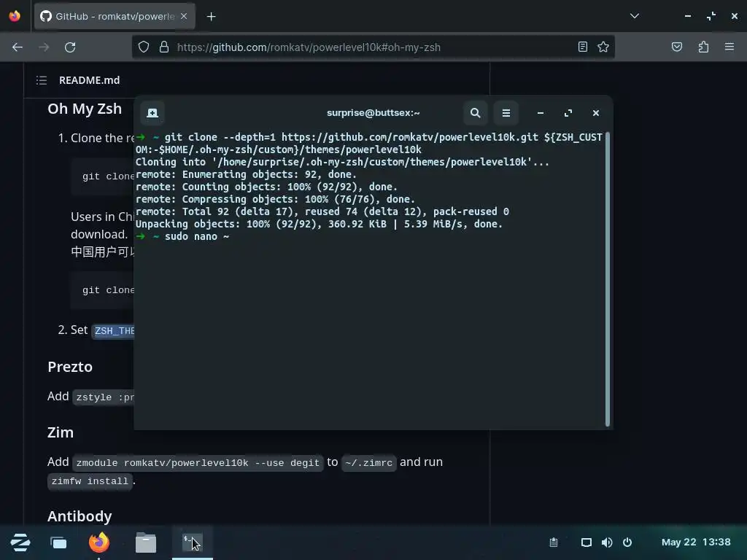
Task: Launch Firefox from taskbar
Action: tap(99, 542)
